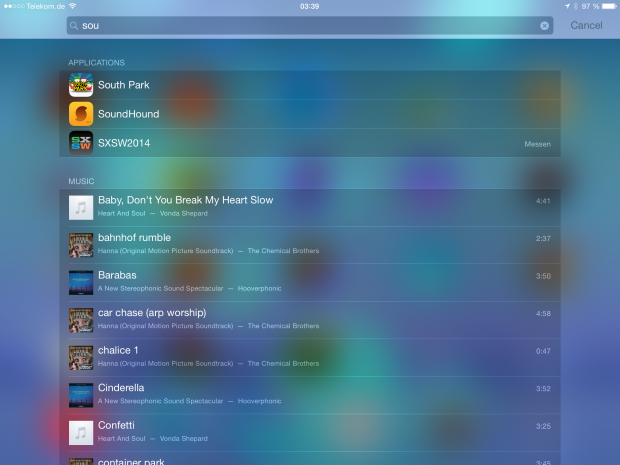This screenshot has width=620, height=465.
Task: Select the 'South Park' application result
Action: coord(310,85)
